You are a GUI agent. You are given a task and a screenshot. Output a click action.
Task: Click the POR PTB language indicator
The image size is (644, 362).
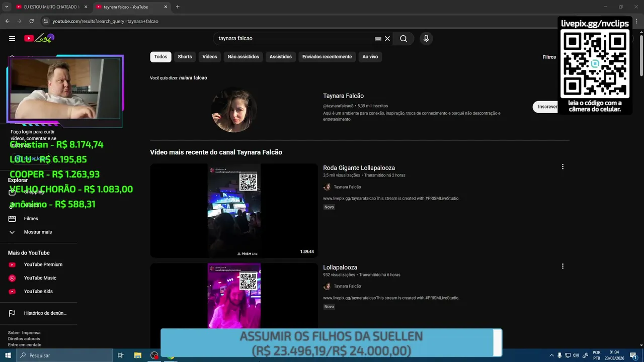(x=597, y=355)
